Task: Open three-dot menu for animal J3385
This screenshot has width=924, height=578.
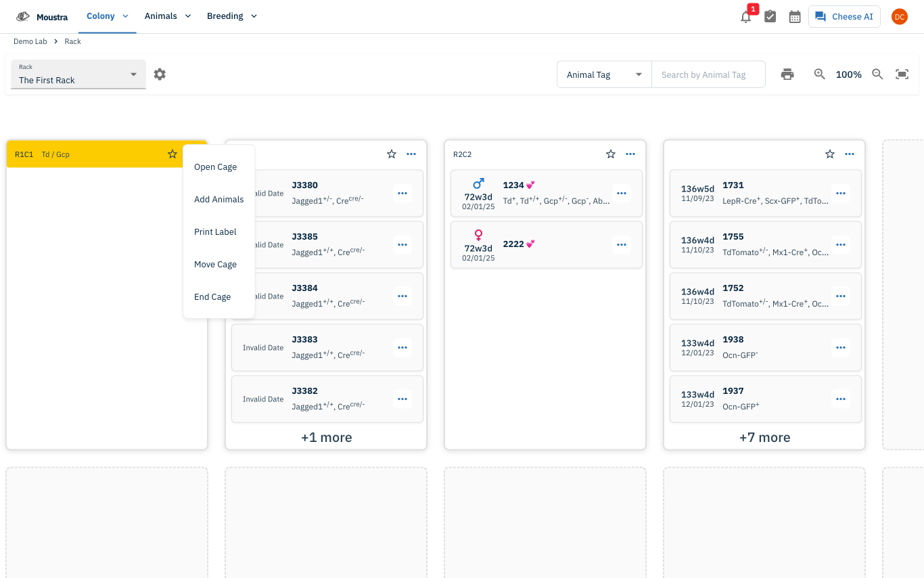Action: [402, 245]
